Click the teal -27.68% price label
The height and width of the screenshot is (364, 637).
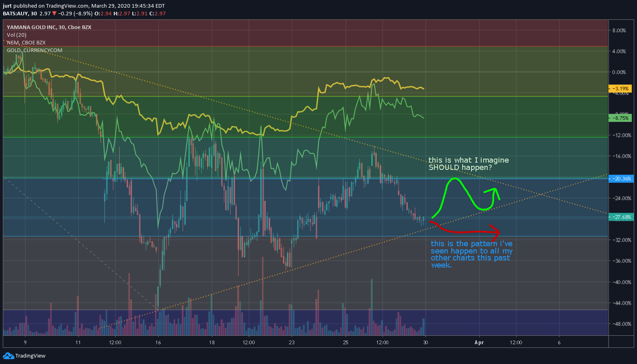620,217
